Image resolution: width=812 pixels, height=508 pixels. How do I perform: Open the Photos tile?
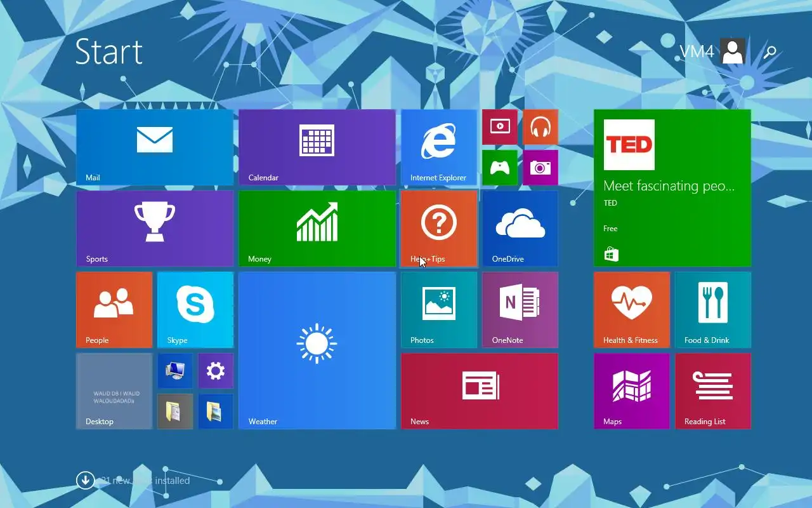pyautogui.click(x=439, y=310)
